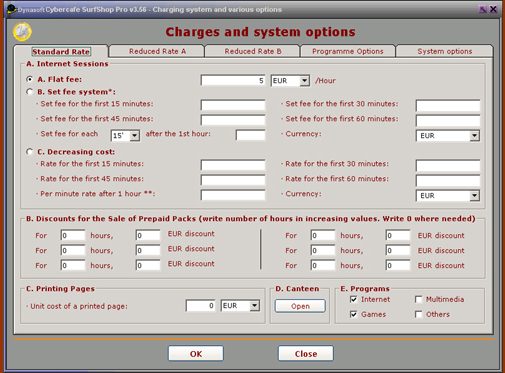
Task: Click the rate for first 60 minutes field
Action: click(x=448, y=181)
